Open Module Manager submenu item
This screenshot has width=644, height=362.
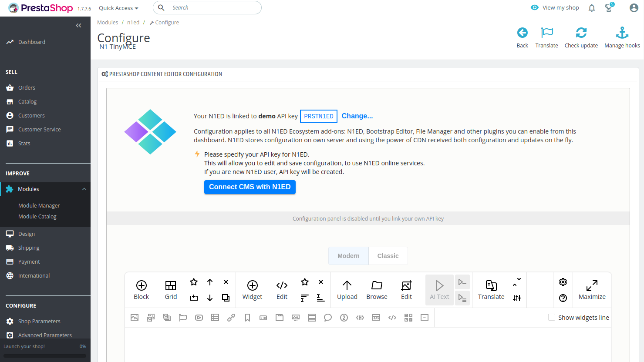[39, 205]
